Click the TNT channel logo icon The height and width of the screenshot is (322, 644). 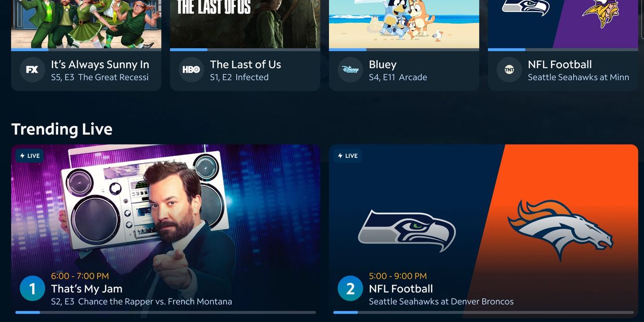pyautogui.click(x=509, y=70)
